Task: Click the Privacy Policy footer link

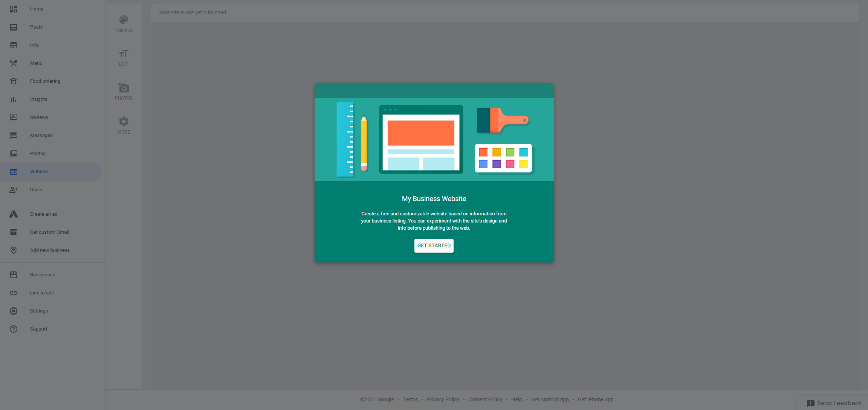Action: pos(443,399)
